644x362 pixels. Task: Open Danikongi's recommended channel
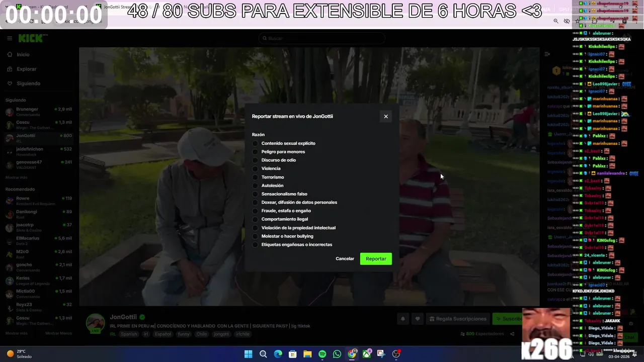(39, 214)
